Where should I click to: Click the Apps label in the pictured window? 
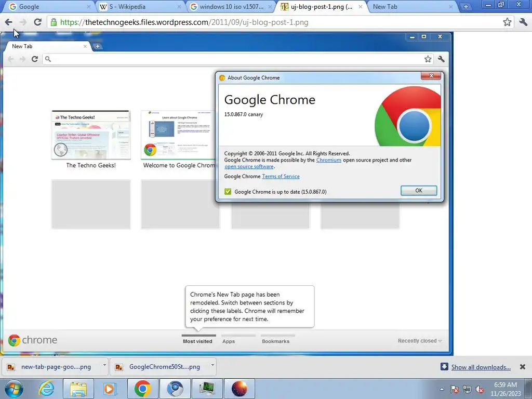[x=229, y=341]
